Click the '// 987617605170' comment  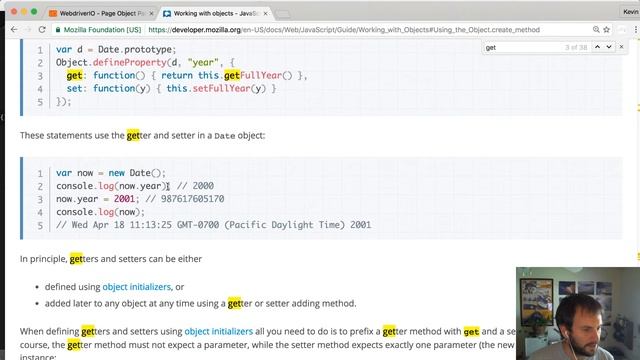[185, 199]
